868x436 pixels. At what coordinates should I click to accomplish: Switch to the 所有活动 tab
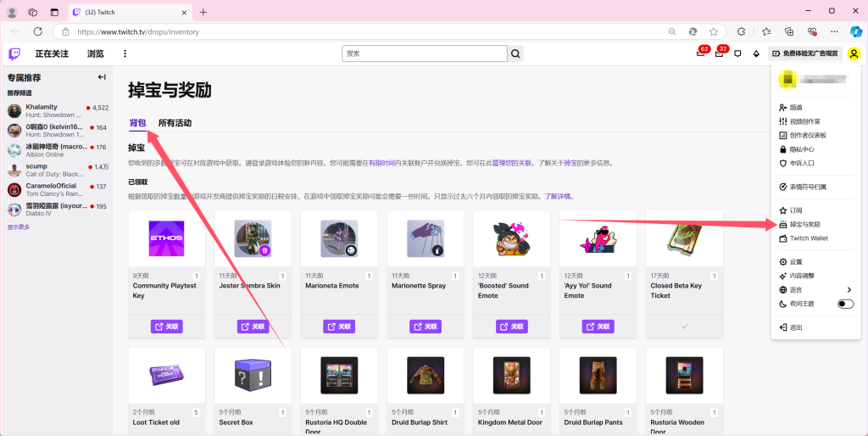click(x=175, y=123)
